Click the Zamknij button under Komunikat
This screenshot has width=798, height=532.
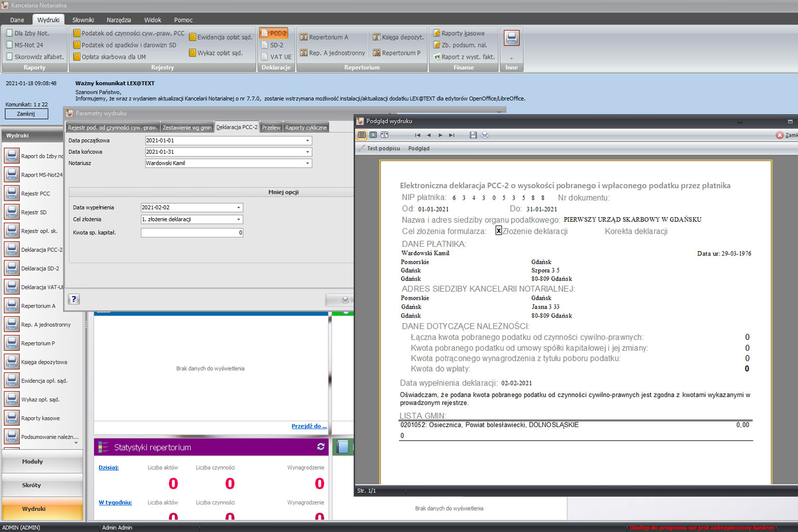click(x=26, y=114)
